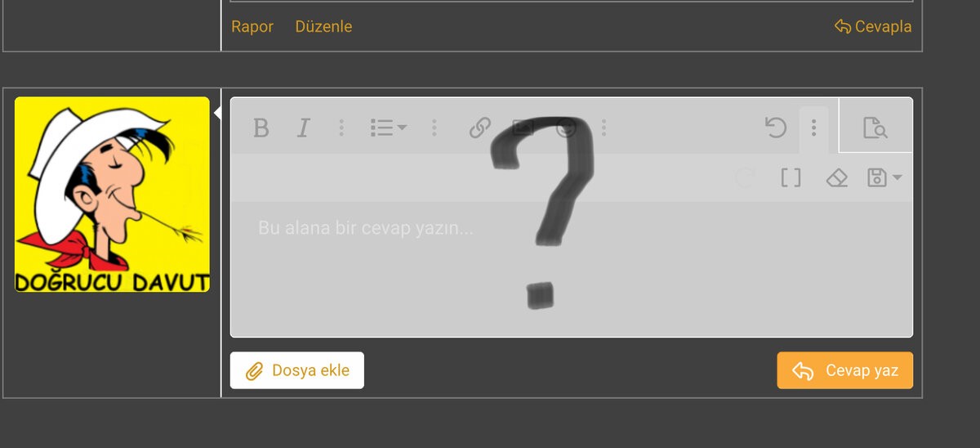The height and width of the screenshot is (448, 980).
Task: Open the emoji smiley picker
Action: (x=565, y=128)
